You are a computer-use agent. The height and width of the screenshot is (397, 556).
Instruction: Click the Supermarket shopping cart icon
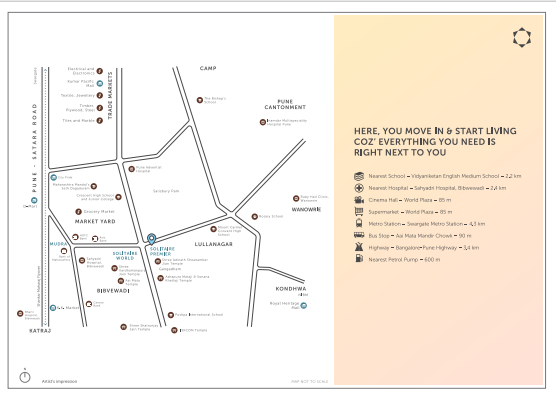[x=359, y=212]
